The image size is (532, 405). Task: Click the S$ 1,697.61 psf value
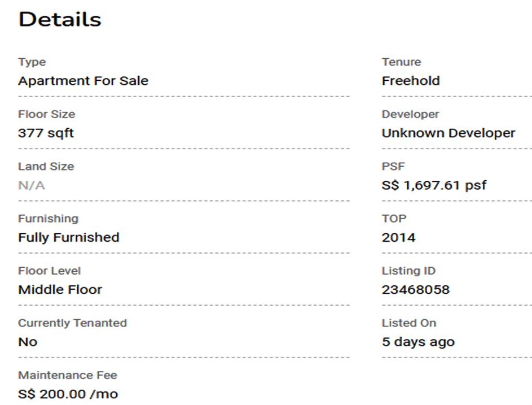point(434,185)
